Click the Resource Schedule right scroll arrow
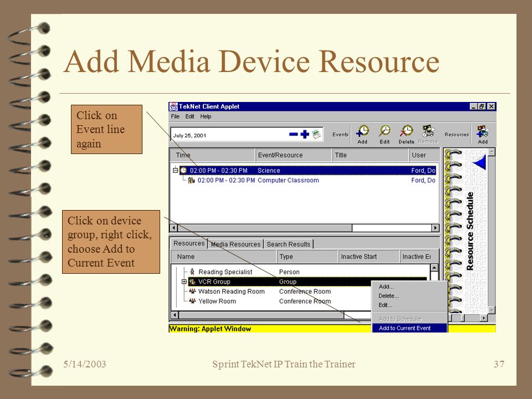The height and width of the screenshot is (399, 532). [484, 318]
